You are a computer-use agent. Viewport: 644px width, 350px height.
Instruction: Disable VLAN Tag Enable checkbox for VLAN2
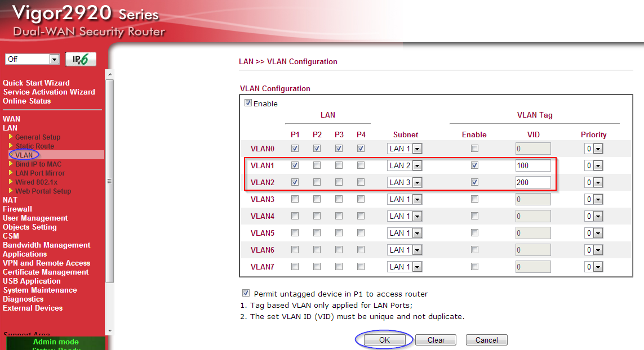pos(474,182)
